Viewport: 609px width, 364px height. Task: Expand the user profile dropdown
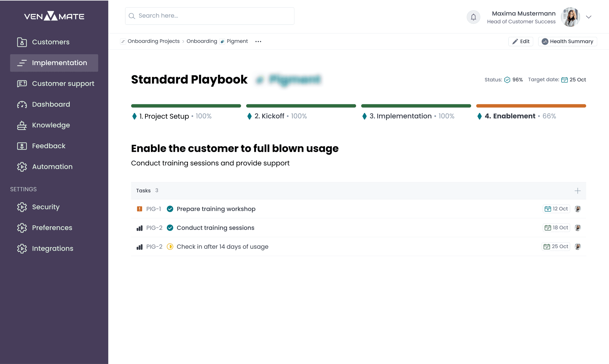(x=589, y=17)
